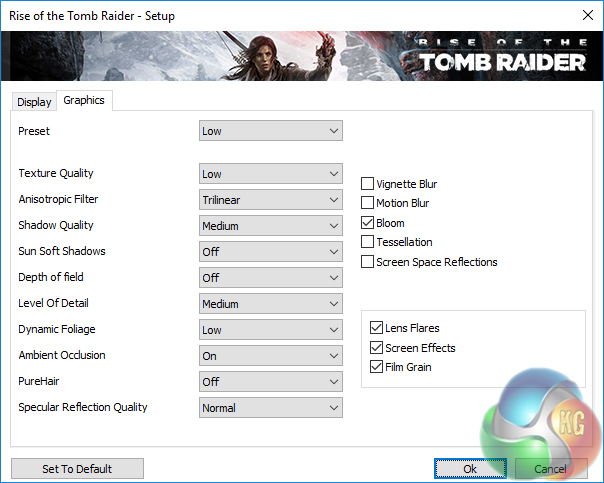Screen dimensions: 604x483
Task: Select the Graphics tab
Action: [84, 101]
